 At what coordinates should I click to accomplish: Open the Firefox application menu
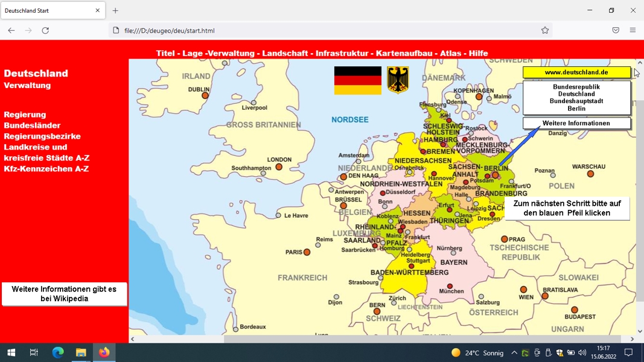tap(633, 30)
